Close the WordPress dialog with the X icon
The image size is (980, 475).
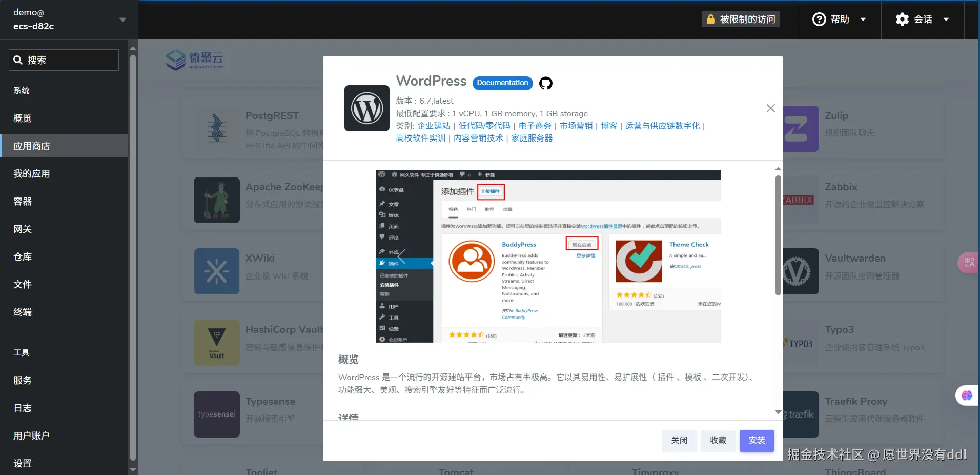coord(770,108)
